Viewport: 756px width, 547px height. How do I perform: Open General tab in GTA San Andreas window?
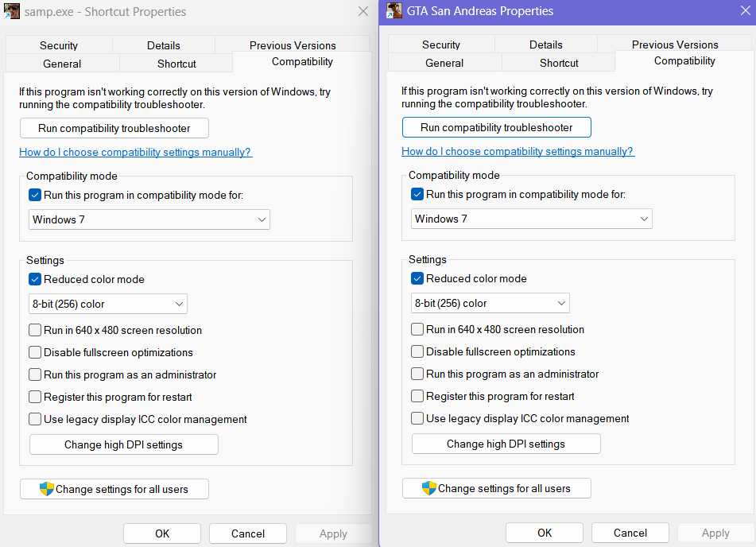tap(444, 63)
